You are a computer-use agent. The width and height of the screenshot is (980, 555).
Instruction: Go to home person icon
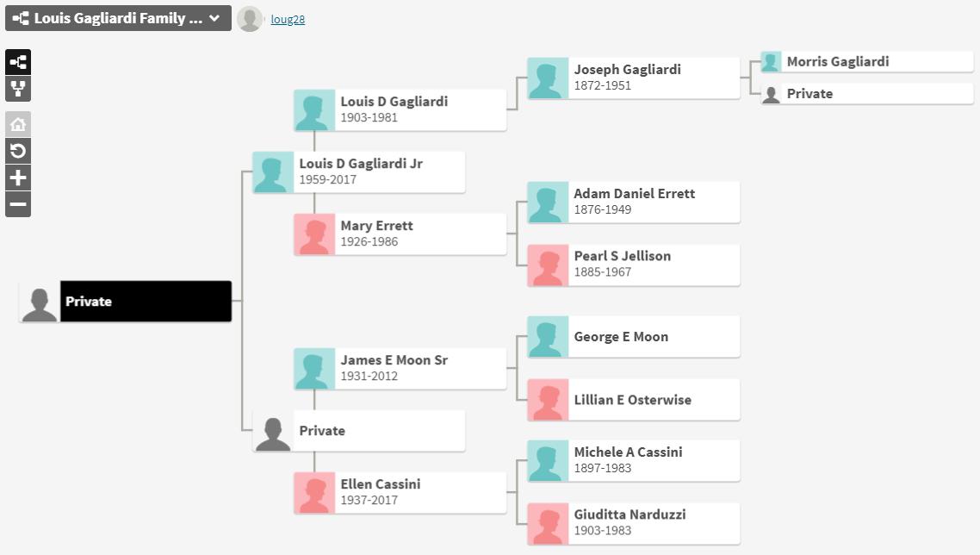[x=18, y=124]
